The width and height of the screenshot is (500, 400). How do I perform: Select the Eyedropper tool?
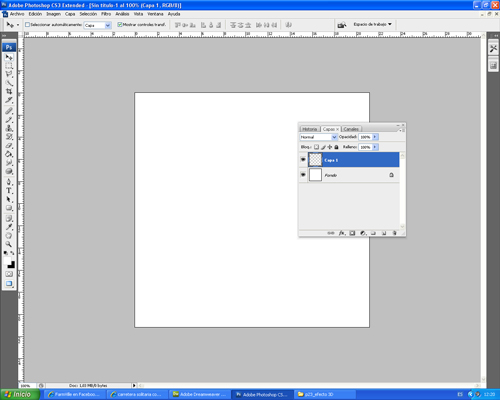point(9,227)
